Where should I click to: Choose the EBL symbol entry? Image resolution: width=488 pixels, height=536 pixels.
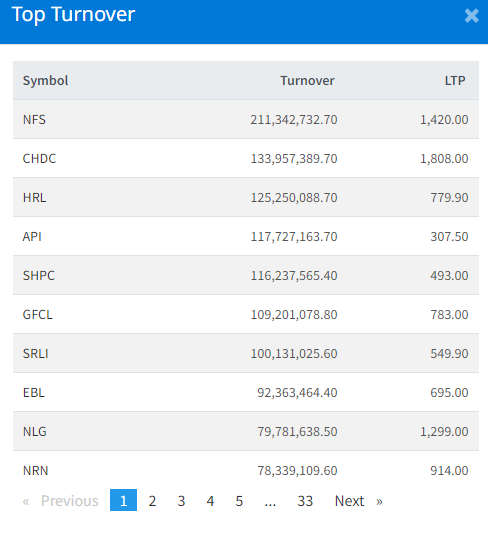tap(33, 392)
